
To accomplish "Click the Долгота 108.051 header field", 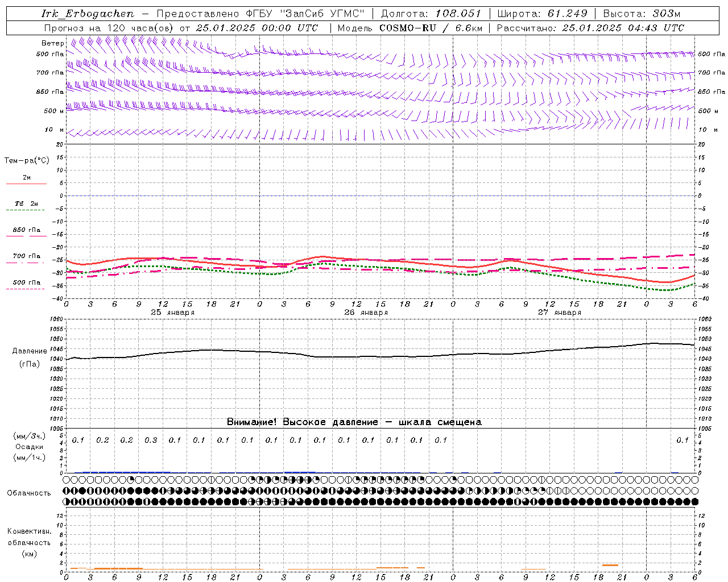I will click(x=431, y=14).
